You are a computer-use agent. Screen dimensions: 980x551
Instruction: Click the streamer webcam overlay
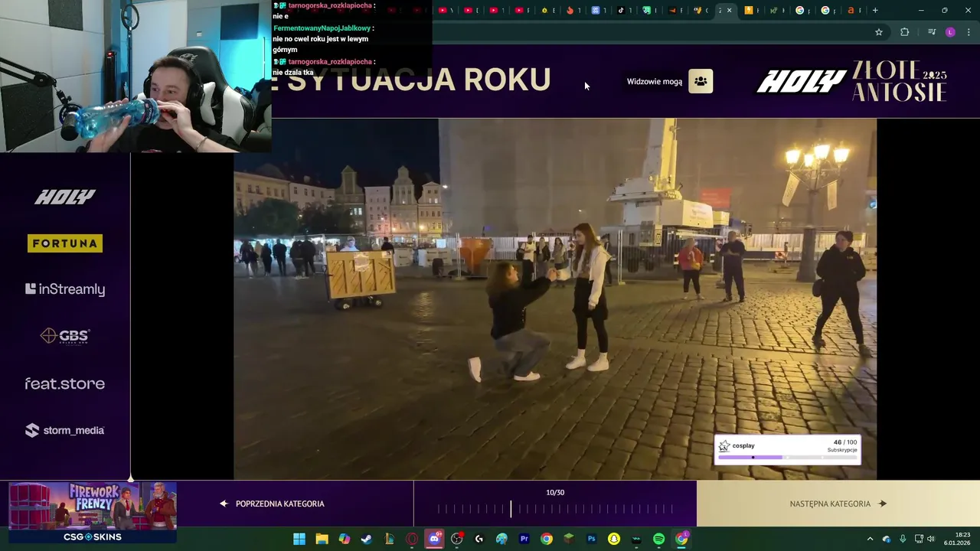(x=136, y=77)
